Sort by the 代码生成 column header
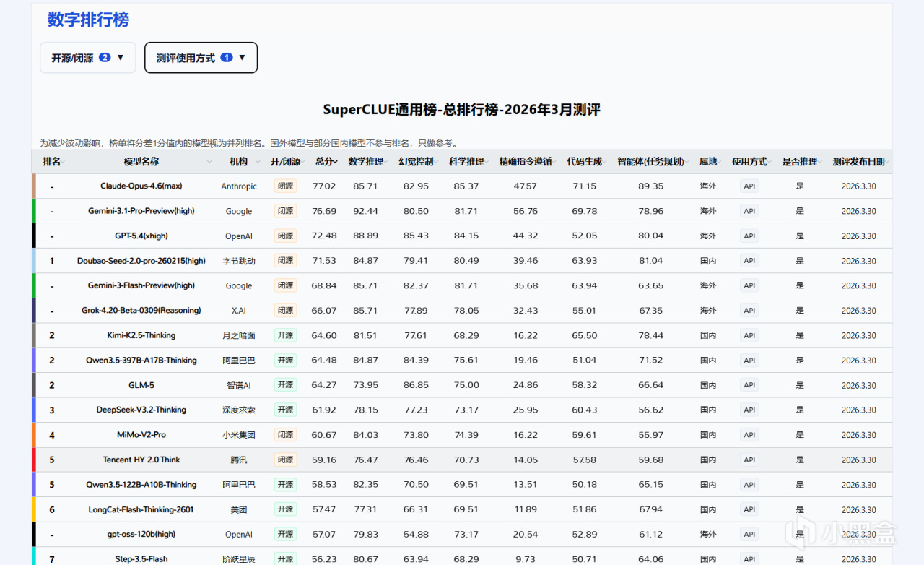Screen dimensions: 924x565 [x=585, y=162]
